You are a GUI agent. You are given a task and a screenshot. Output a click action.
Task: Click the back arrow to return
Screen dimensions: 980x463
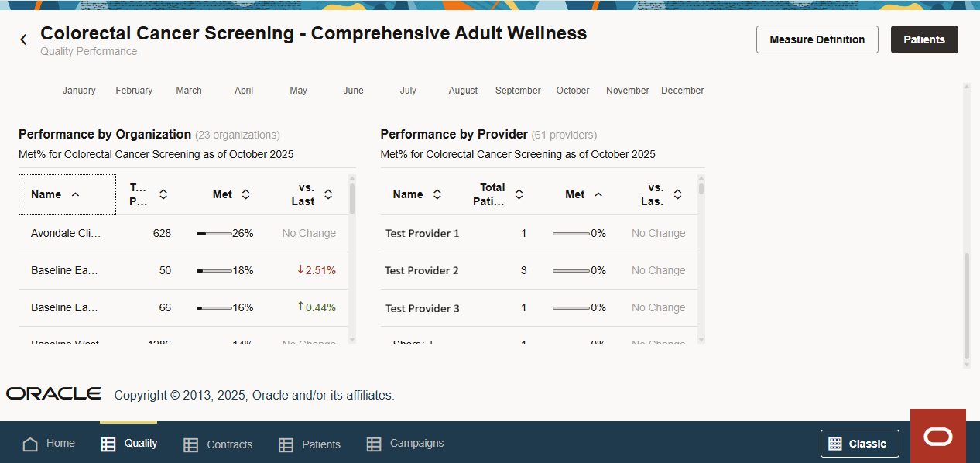coord(22,38)
